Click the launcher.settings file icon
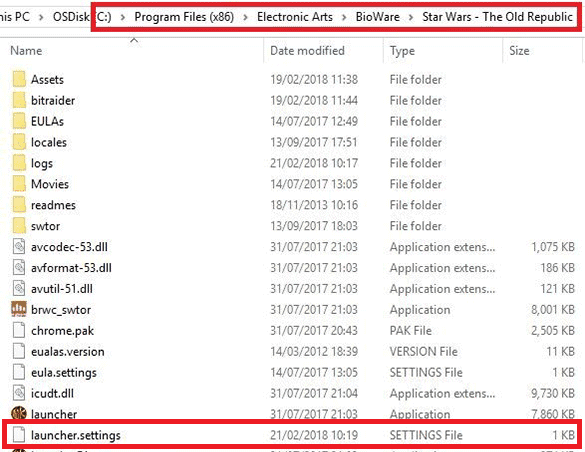Screen dimensions: 585x452 click(19, 435)
